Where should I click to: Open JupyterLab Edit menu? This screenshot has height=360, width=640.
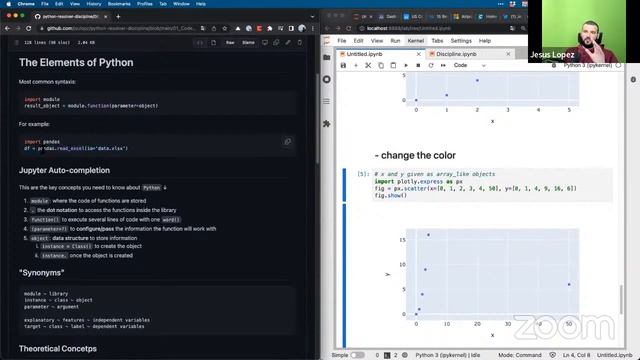coord(358,41)
